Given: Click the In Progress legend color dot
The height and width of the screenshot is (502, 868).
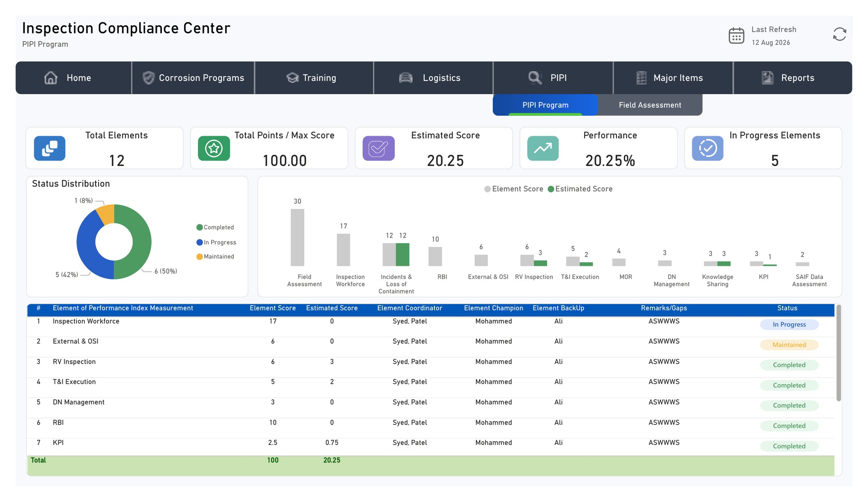Looking at the screenshot, I should point(199,242).
